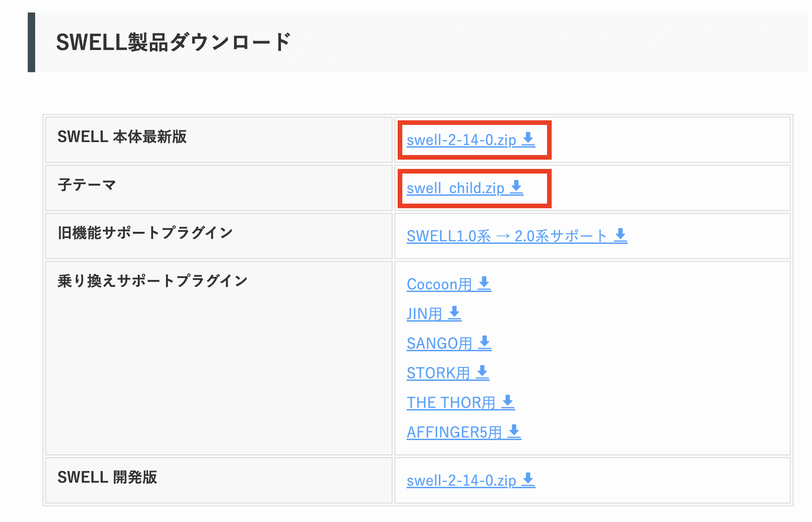Open the swell-2-14-0.zip link under 本体最新版

[461, 140]
